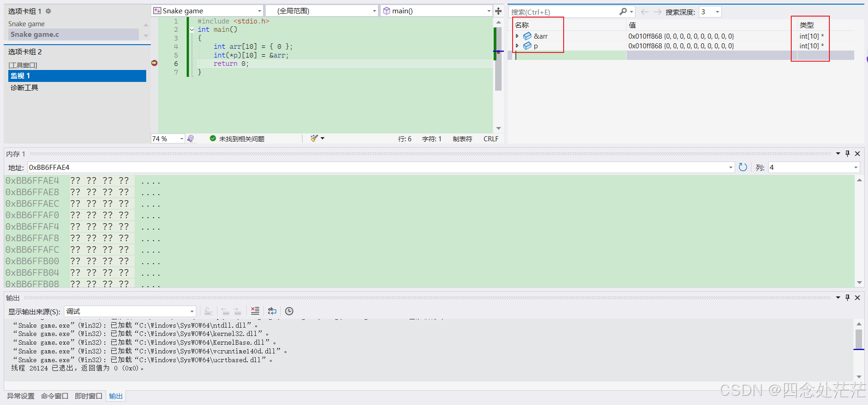Open the memory columns dropdown showing 4
This screenshot has width=868, height=405.
[856, 168]
